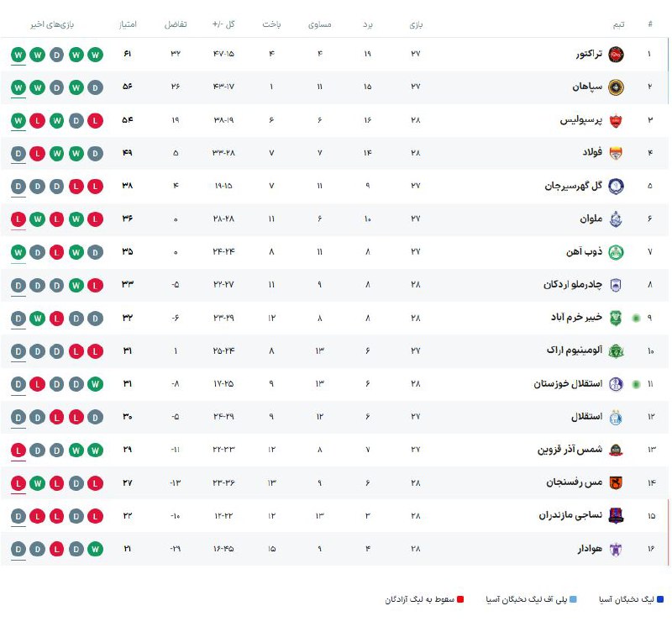The image size is (672, 627).
Task: Click the Mes Rafsanjan orange logo
Action: click(x=616, y=482)
